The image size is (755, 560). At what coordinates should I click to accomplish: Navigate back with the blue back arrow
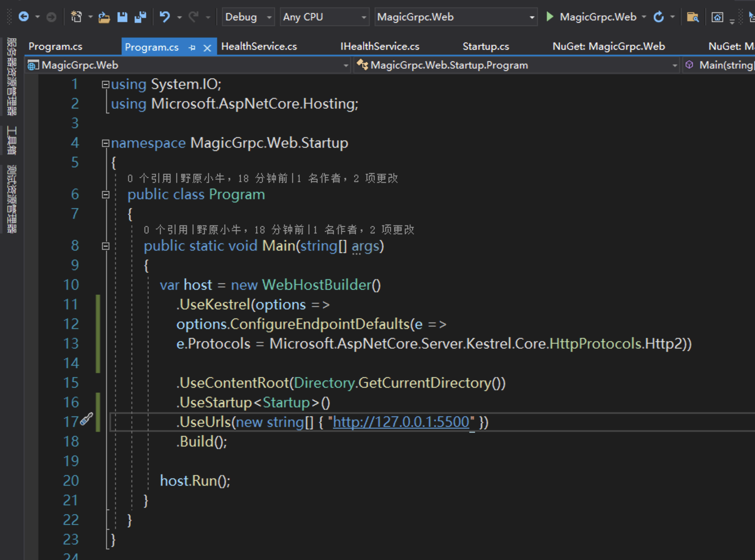click(24, 17)
